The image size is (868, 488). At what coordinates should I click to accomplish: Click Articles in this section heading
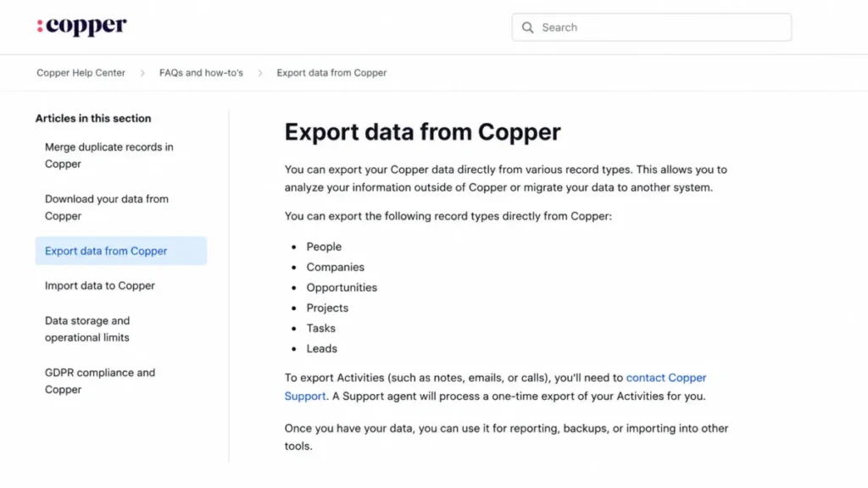[x=93, y=119]
